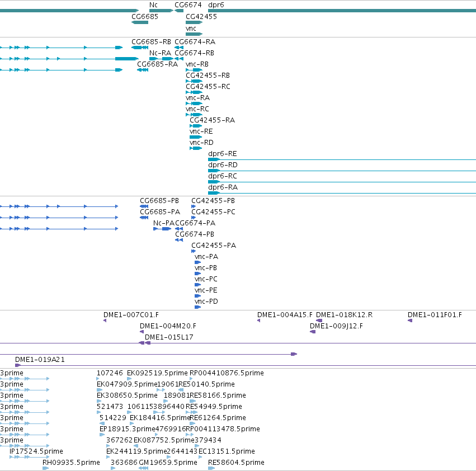Click the 363686 EST label
This screenshot has width=476, height=471.
(x=124, y=463)
